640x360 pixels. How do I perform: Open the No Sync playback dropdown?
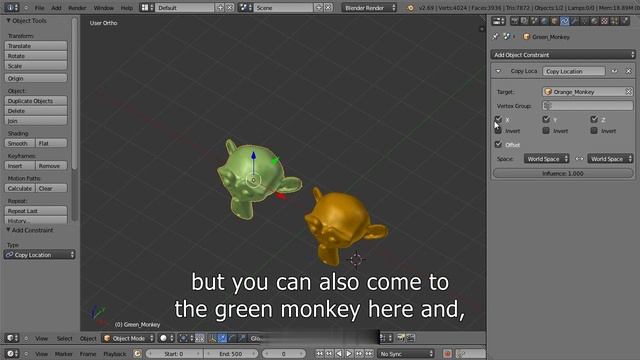click(x=406, y=353)
